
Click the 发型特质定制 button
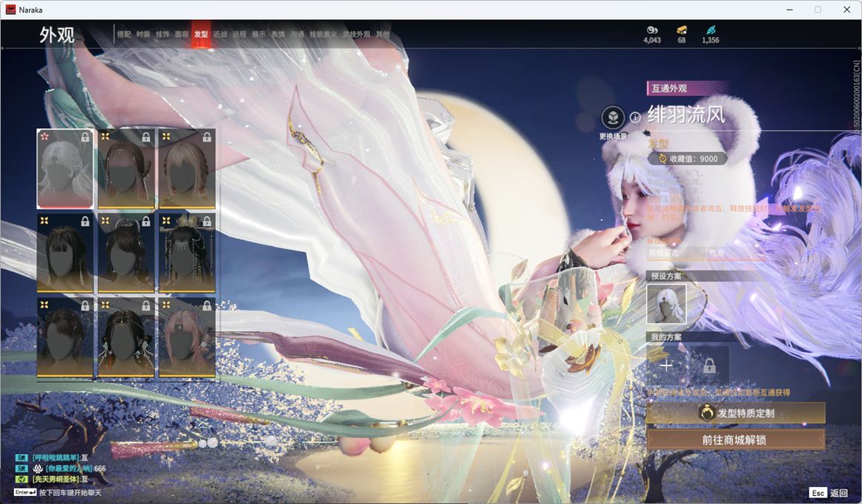tap(735, 413)
